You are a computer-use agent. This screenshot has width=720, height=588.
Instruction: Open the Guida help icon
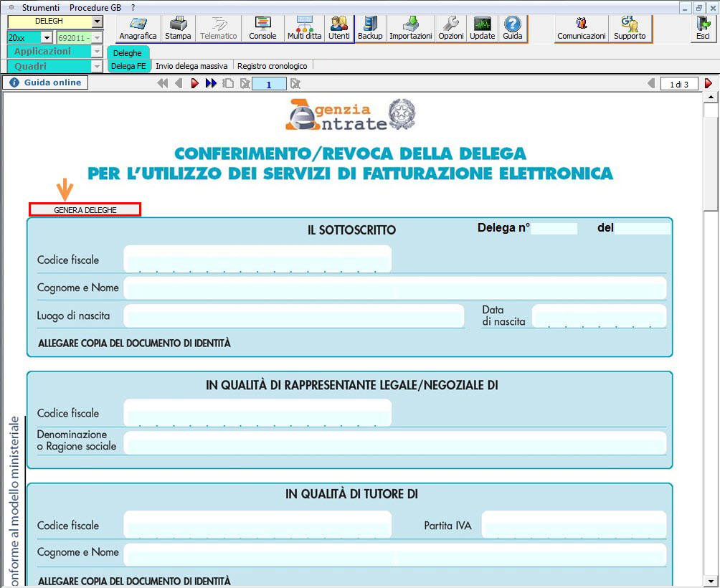pyautogui.click(x=513, y=29)
